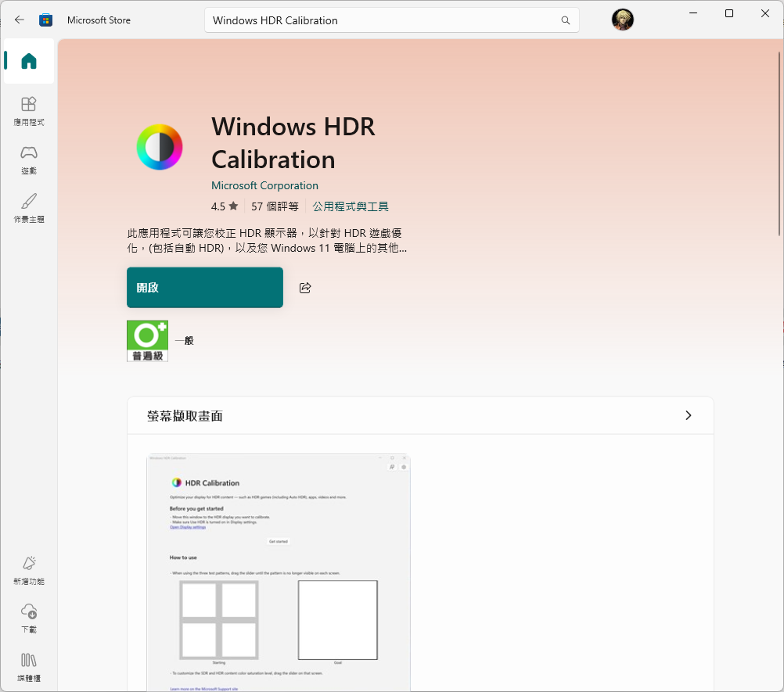Maximize the Microsoft Store window

point(729,13)
